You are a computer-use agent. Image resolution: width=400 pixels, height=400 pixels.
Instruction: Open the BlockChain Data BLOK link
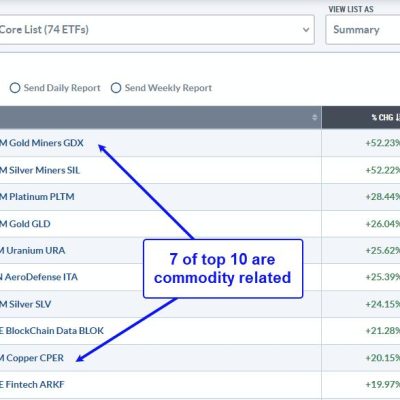coord(52,331)
